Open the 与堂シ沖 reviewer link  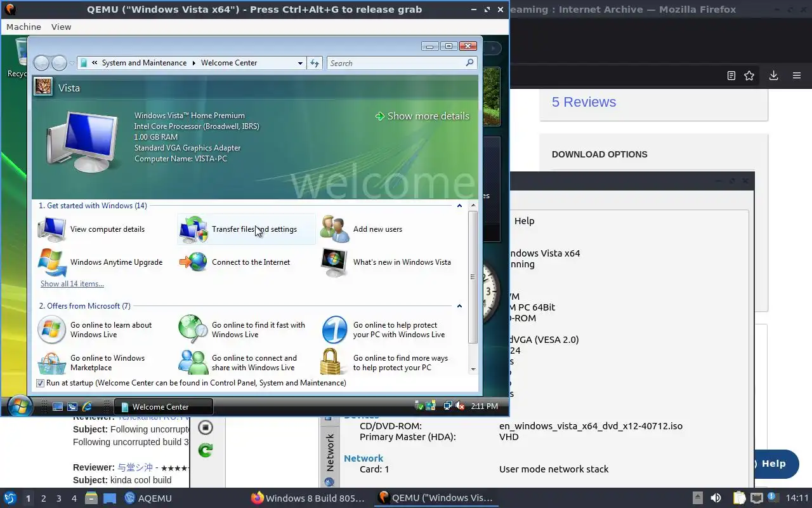[x=134, y=468]
